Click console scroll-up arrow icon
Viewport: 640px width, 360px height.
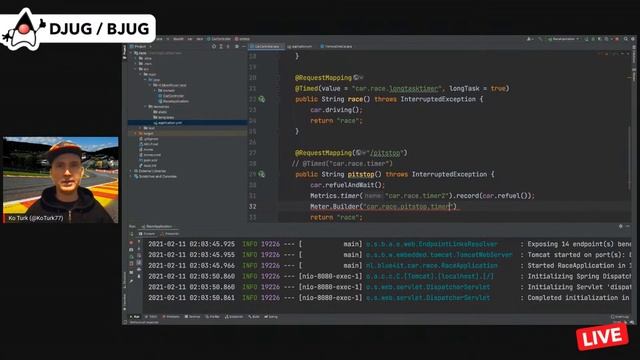click(x=139, y=241)
